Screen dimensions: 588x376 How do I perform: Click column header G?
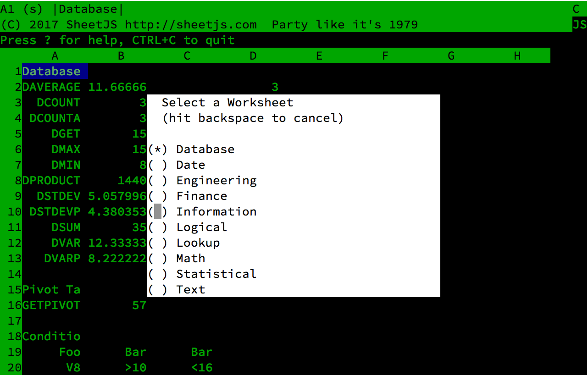(x=451, y=56)
